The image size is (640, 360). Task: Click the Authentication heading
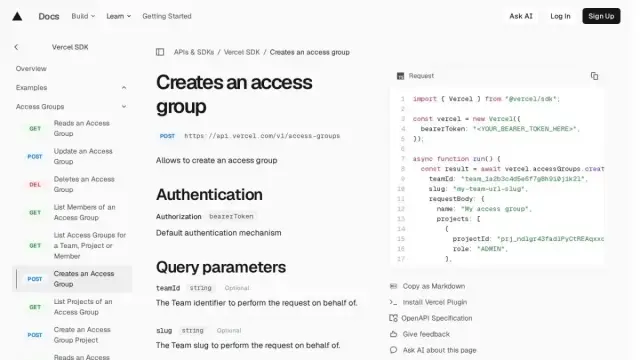209,194
